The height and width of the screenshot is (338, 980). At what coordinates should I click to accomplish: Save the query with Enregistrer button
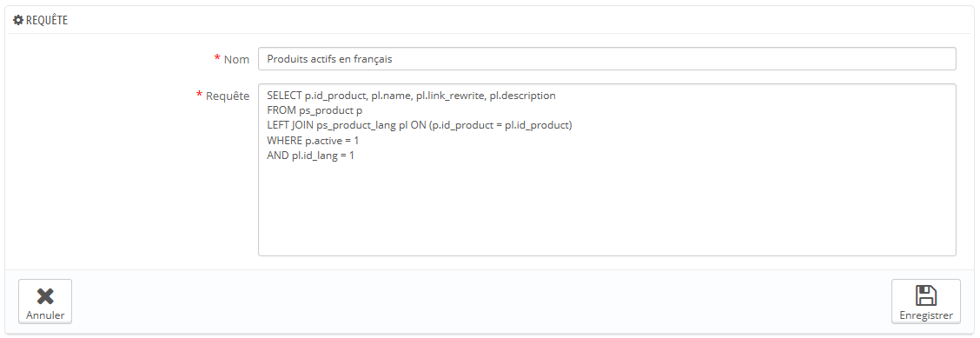tap(925, 302)
